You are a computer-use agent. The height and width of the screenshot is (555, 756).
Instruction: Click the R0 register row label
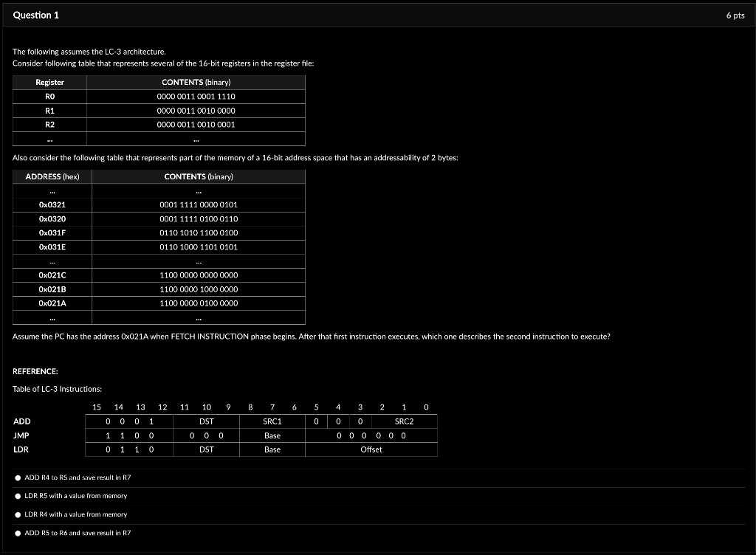pyautogui.click(x=50, y=97)
